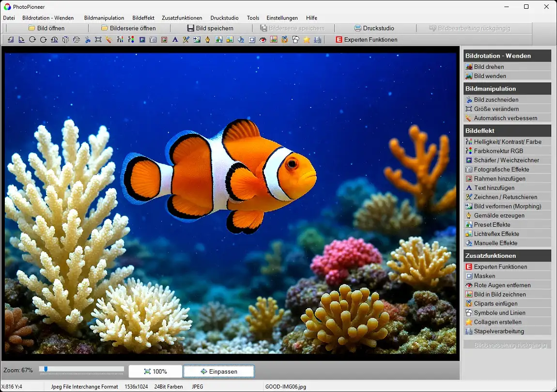Click the scissors crop icon in the toolbar

coord(88,40)
